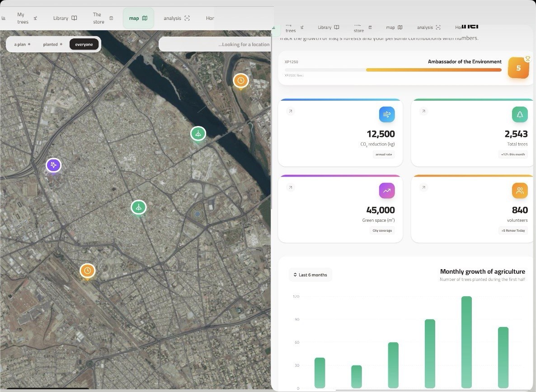This screenshot has height=392, width=536.
Task: Click the '+12% this month' tag
Action: (x=513, y=154)
